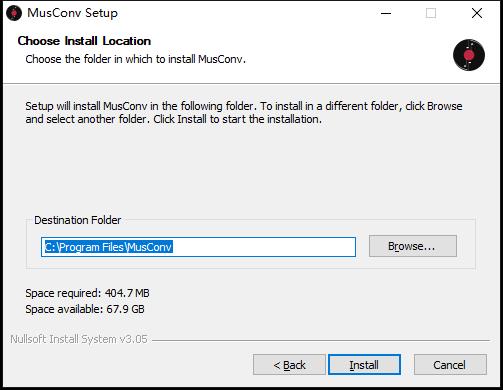The height and width of the screenshot is (390, 503).
Task: Click the Choose Install Location heading
Action: point(84,41)
